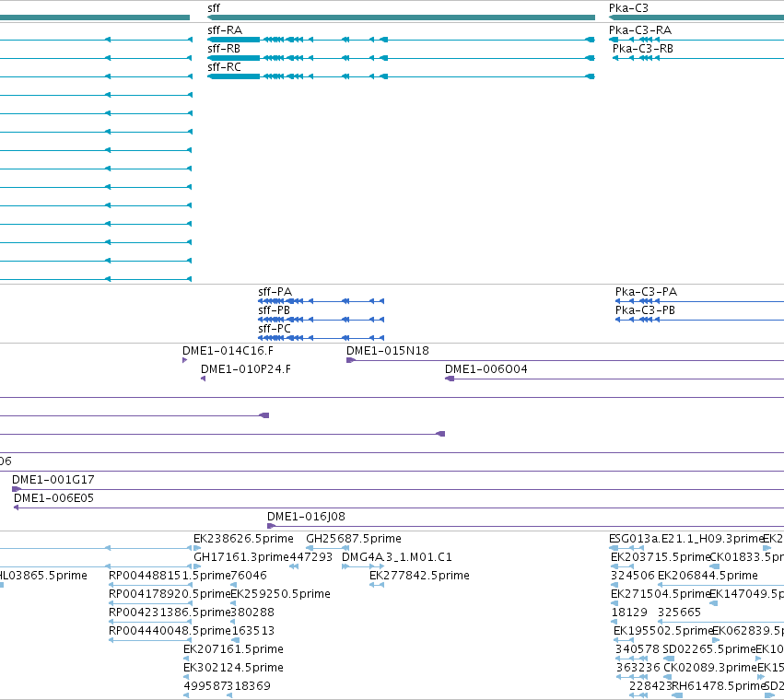The height and width of the screenshot is (700, 784).
Task: Click the EK302124.5prime label
Action: 233,668
